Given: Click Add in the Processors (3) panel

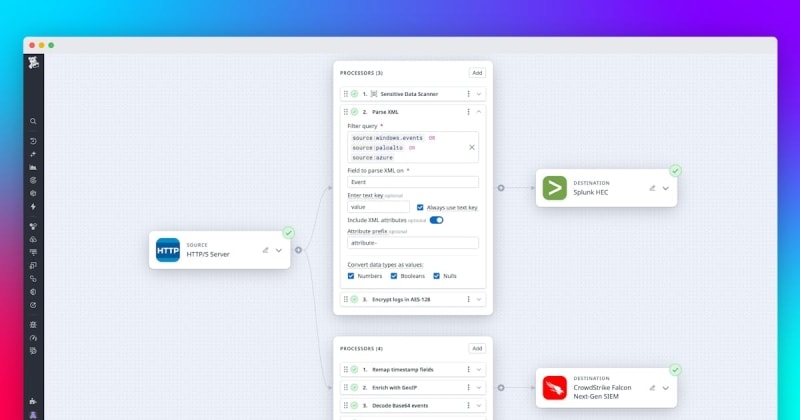Looking at the screenshot, I should point(477,73).
